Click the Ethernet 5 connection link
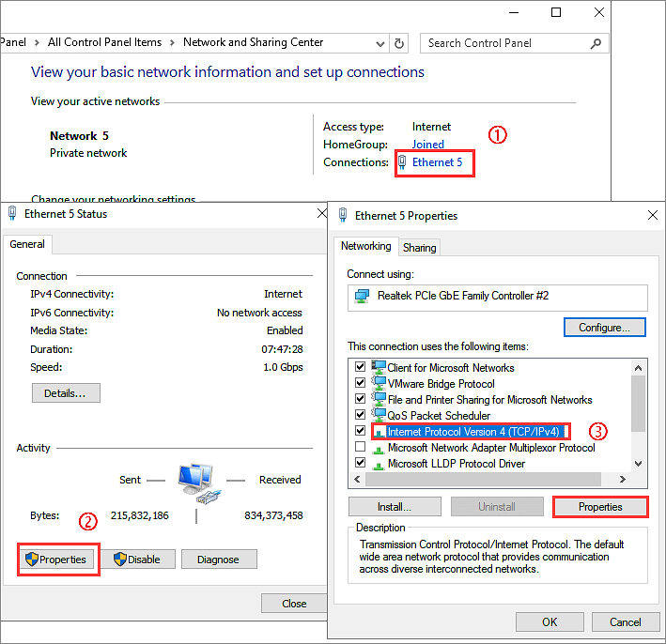The image size is (666, 644). tap(437, 162)
